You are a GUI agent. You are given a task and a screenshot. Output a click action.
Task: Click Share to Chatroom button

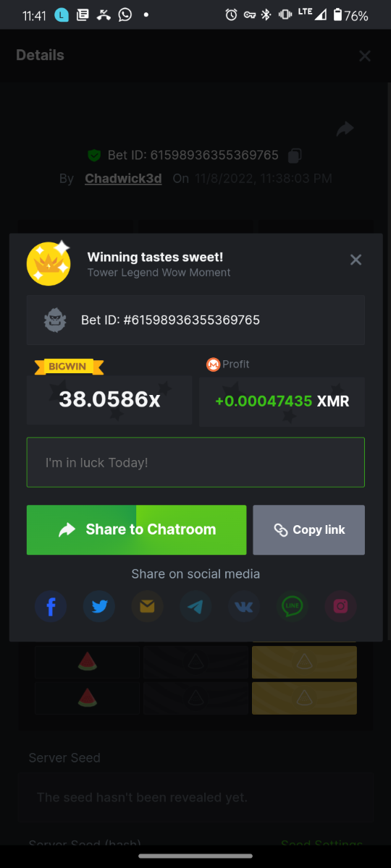137,530
